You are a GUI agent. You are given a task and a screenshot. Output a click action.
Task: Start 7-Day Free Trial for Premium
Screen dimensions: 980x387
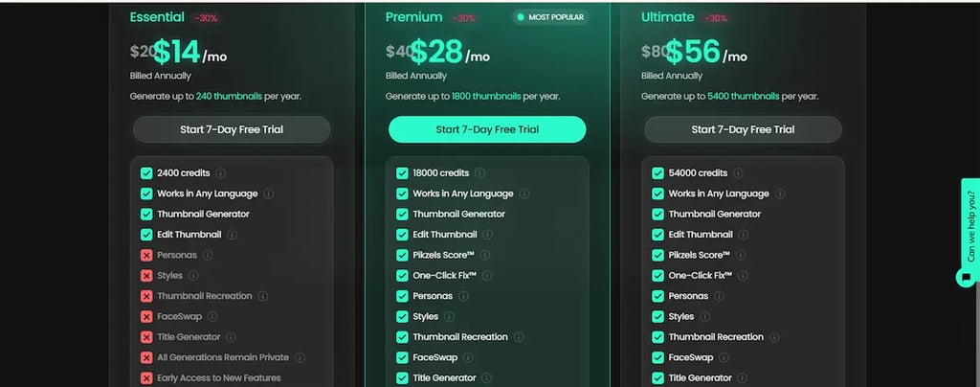coord(487,129)
